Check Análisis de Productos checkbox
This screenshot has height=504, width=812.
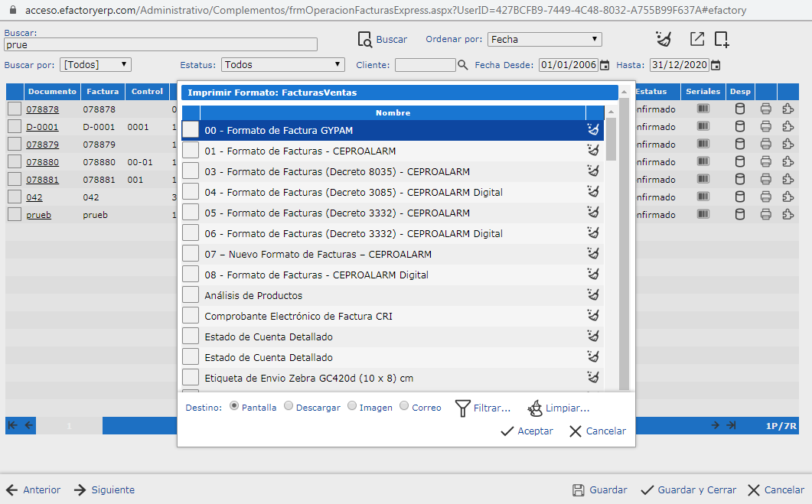[x=191, y=294]
